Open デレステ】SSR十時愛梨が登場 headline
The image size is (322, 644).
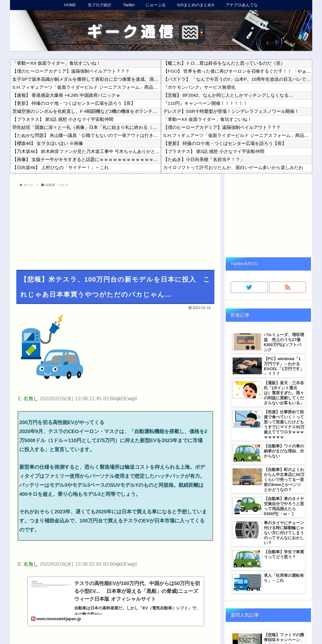coord(236,112)
